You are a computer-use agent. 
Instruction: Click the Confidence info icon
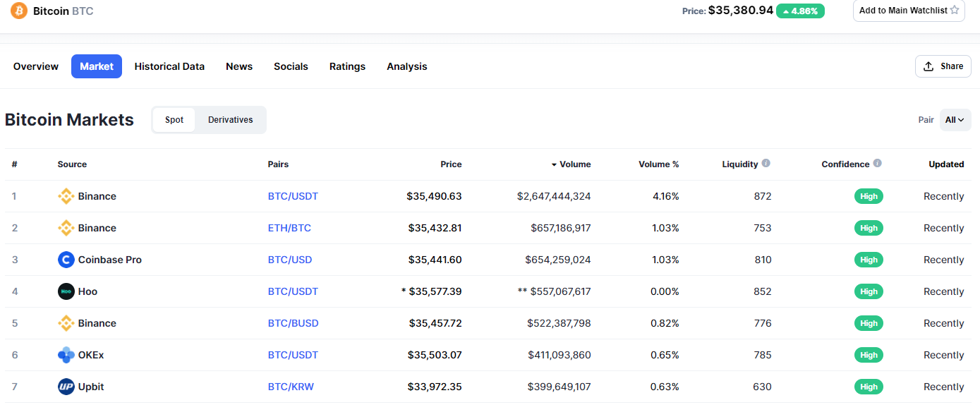point(878,163)
